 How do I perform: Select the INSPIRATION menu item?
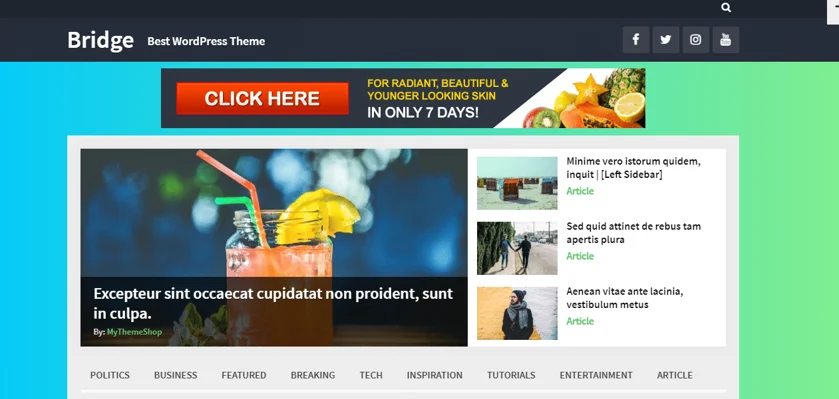(x=434, y=375)
